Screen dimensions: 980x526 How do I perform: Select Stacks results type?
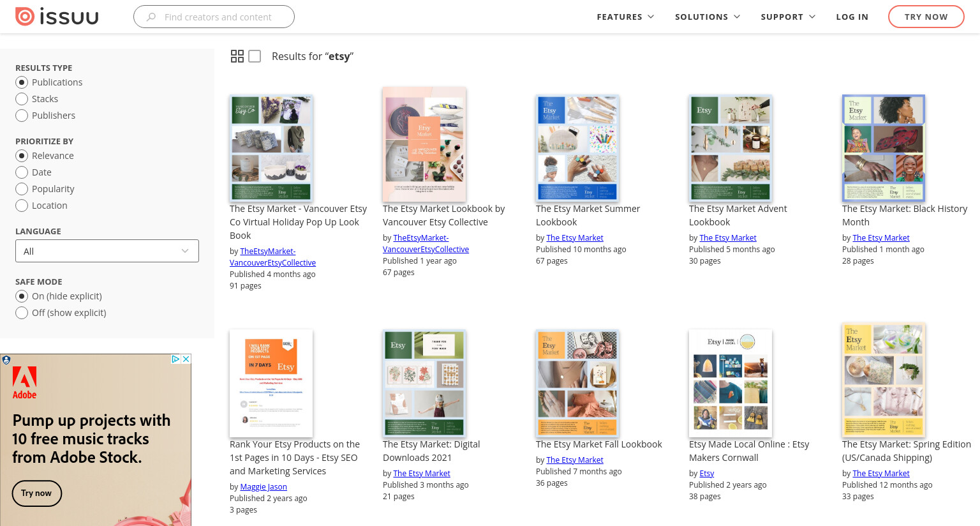point(22,99)
